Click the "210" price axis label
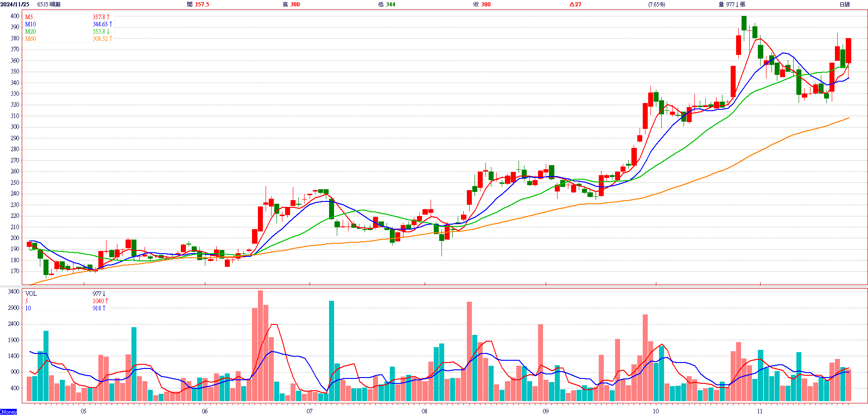 [15, 227]
